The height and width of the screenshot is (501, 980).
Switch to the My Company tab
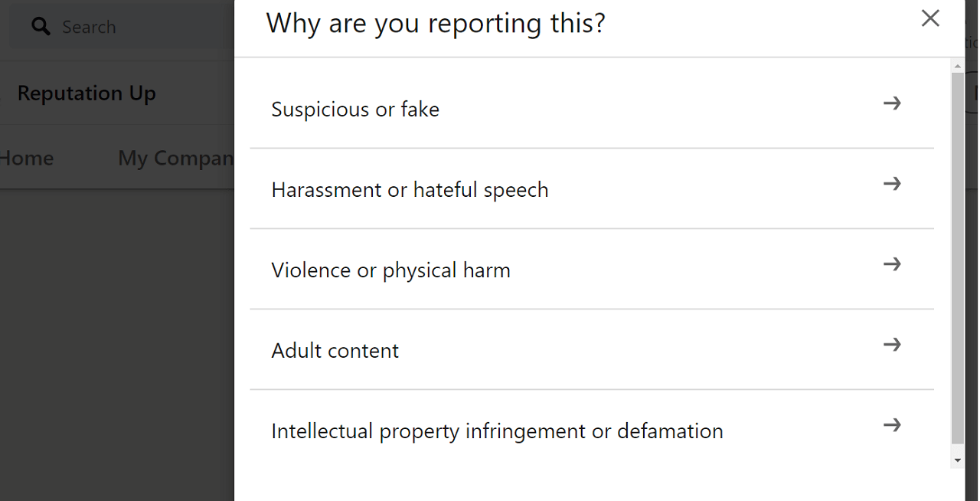point(176,159)
